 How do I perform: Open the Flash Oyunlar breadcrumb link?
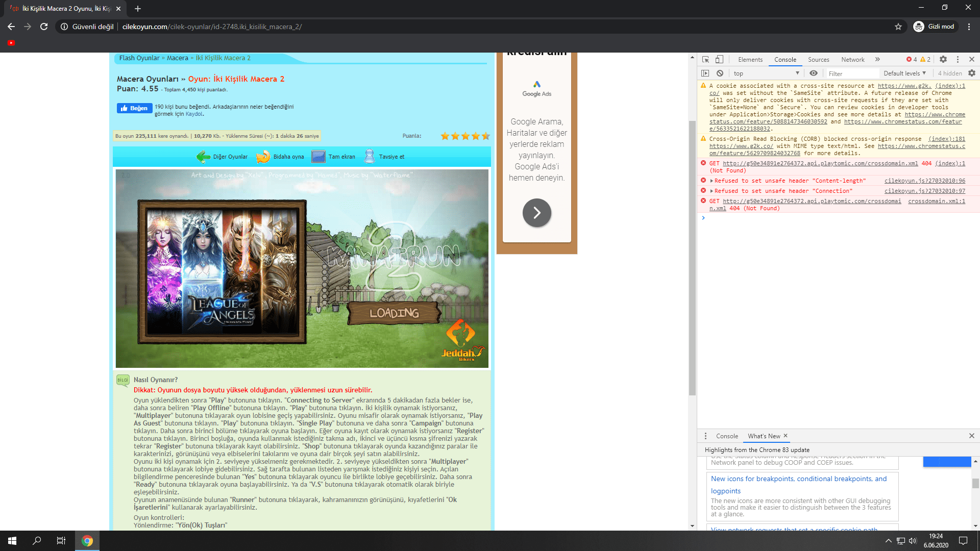pyautogui.click(x=139, y=58)
